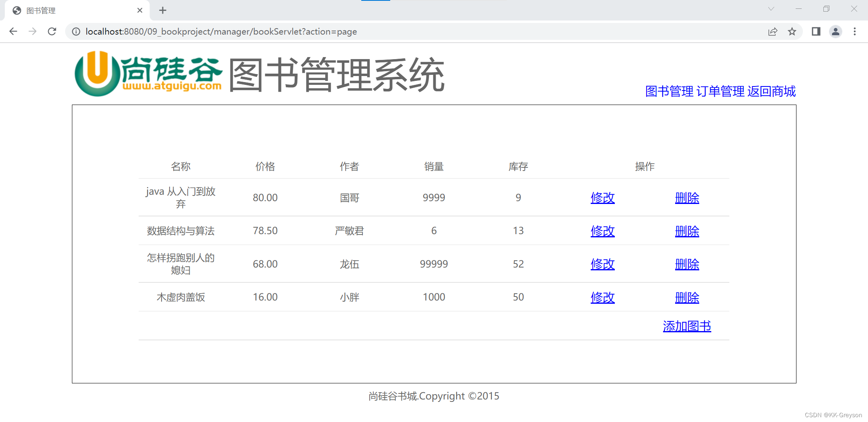The height and width of the screenshot is (422, 868).
Task: Click book name 怎样拐跑别人的媳妇
Action: 181,264
